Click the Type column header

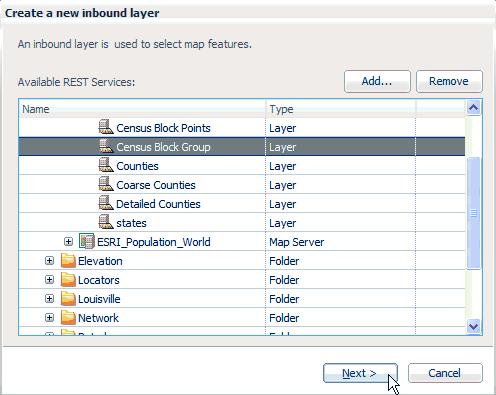click(x=341, y=109)
